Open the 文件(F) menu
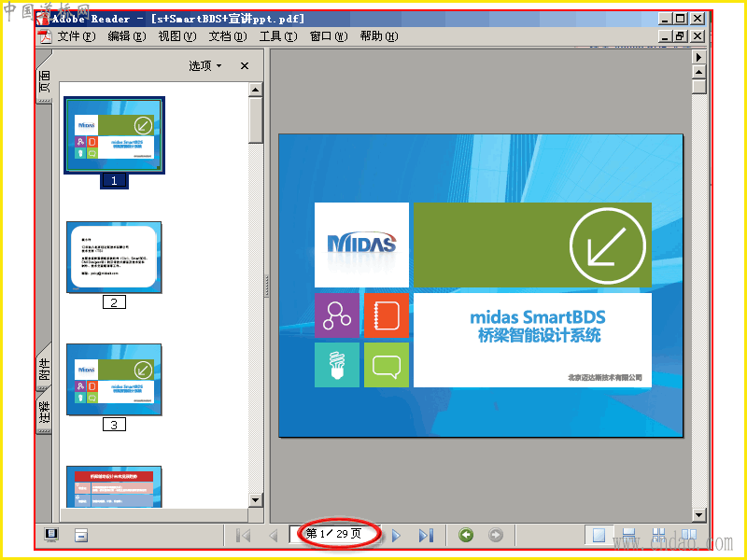This screenshot has width=747, height=560. pos(77,36)
